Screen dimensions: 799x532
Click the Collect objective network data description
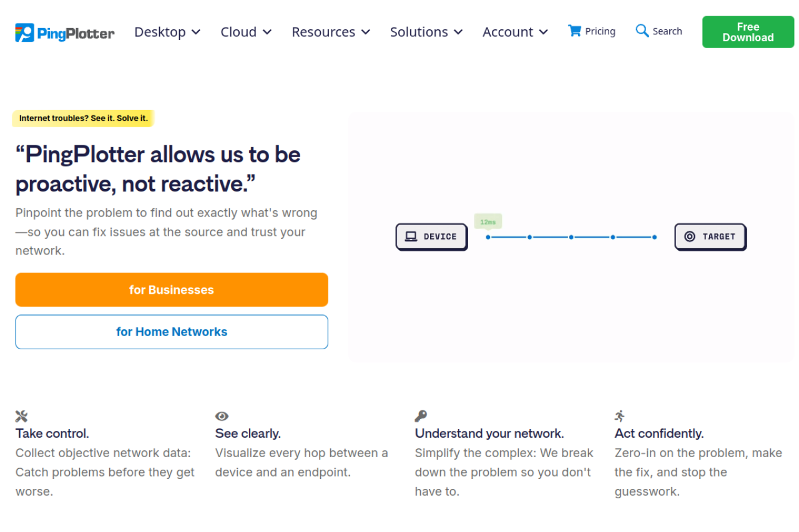[x=105, y=472]
